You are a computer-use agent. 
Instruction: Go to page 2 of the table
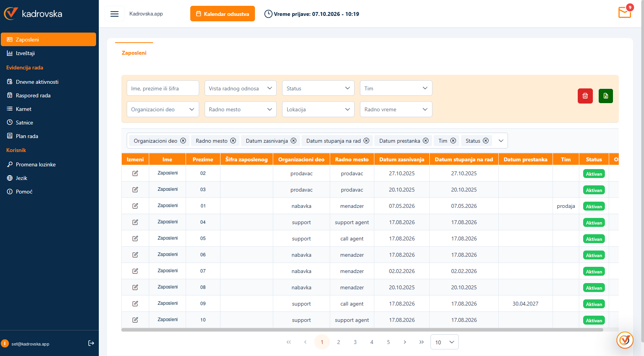[x=339, y=342]
